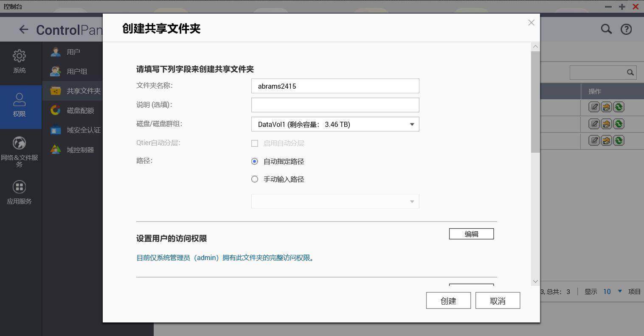
Task: Select the 手动输入路径 radio option
Action: 255,179
